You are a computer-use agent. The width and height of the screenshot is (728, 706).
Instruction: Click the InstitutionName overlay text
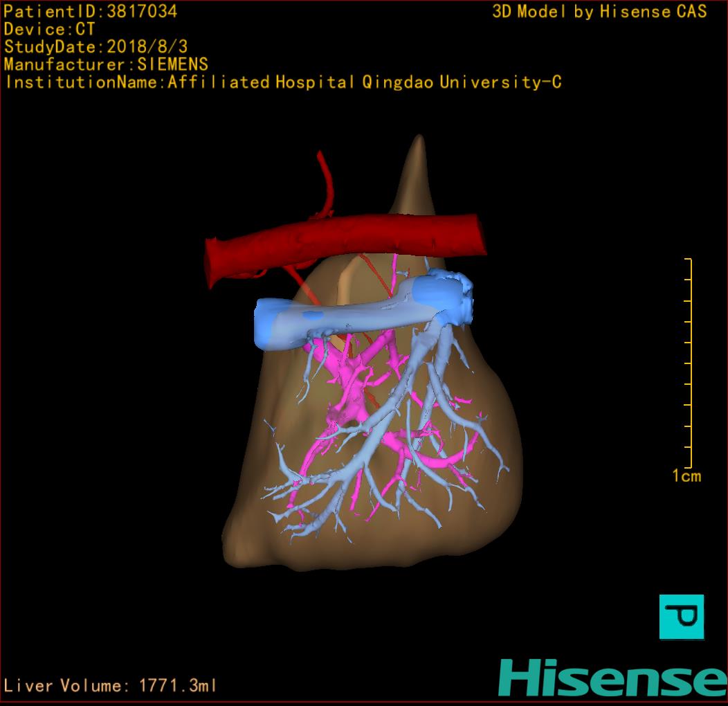point(282,82)
